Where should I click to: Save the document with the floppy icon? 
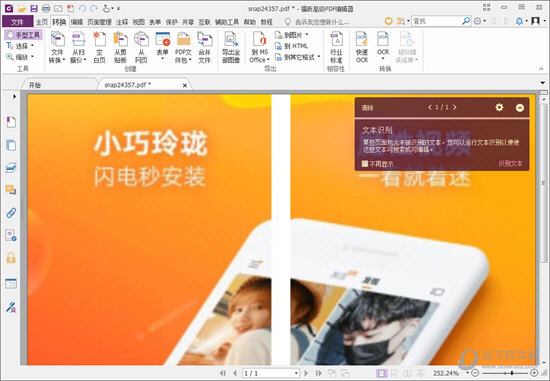[x=34, y=8]
